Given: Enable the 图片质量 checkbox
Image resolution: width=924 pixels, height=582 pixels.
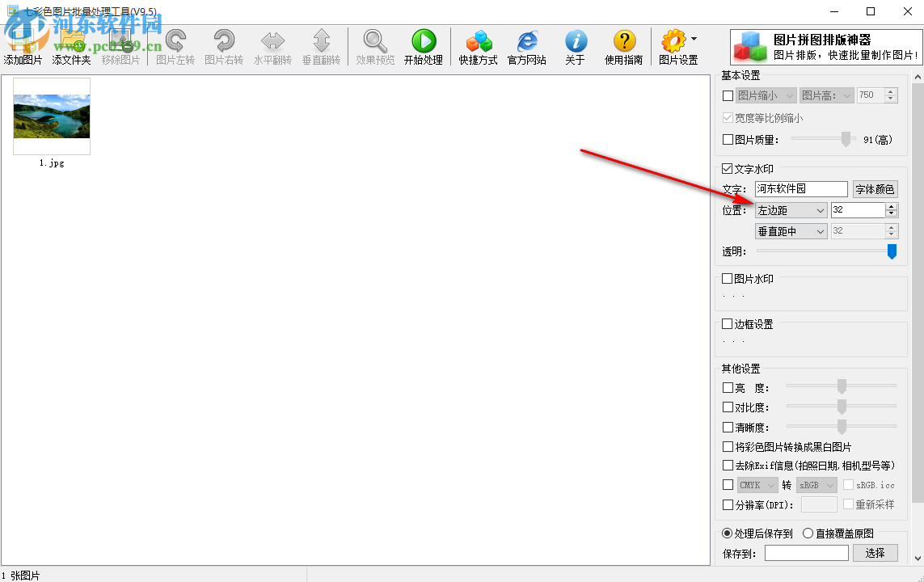Looking at the screenshot, I should click(728, 140).
